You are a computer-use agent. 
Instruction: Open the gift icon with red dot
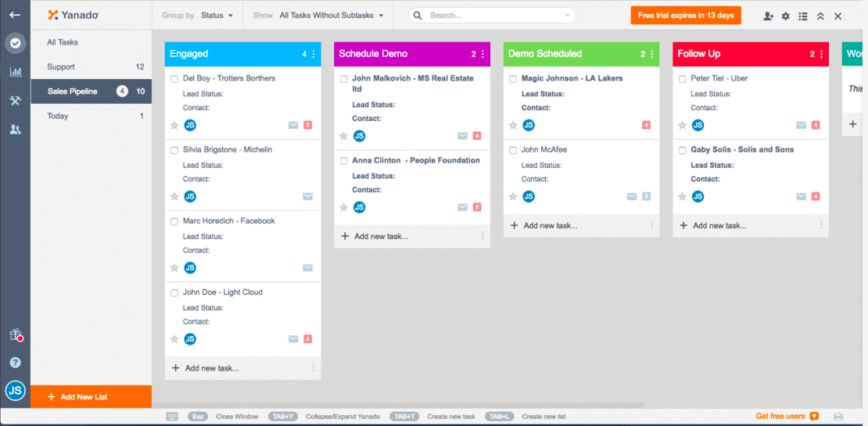click(16, 335)
